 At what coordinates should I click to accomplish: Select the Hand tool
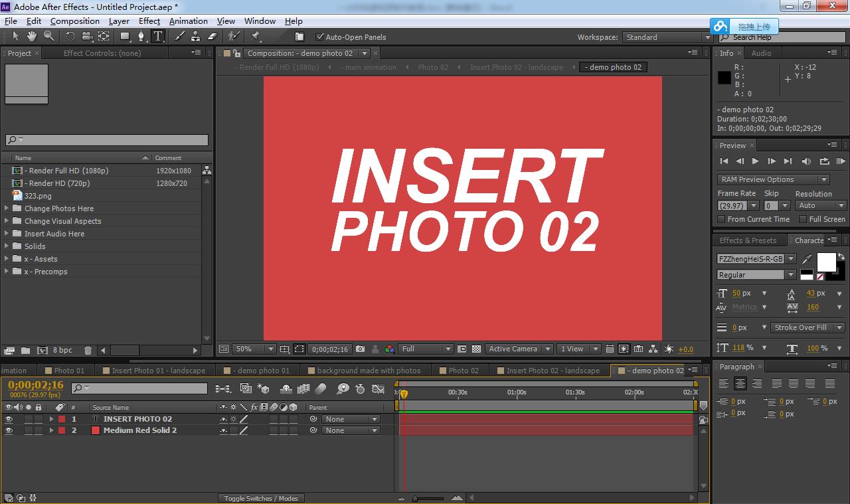[32, 37]
